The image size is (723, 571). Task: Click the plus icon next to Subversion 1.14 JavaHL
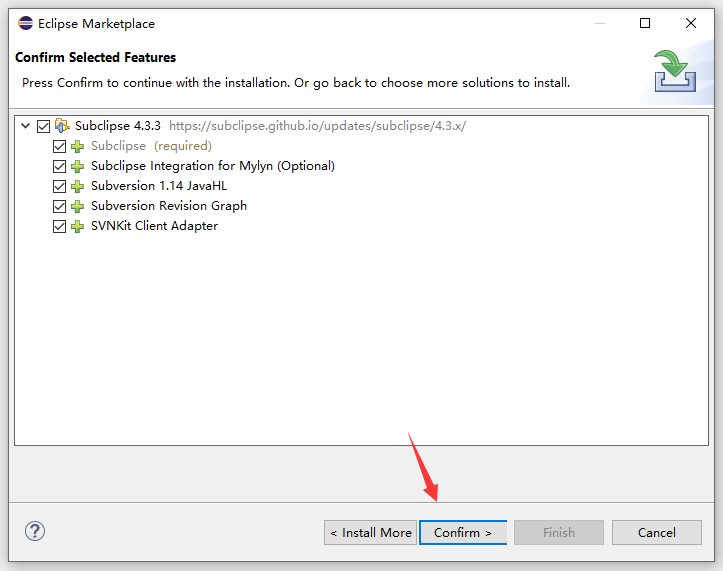[x=78, y=186]
